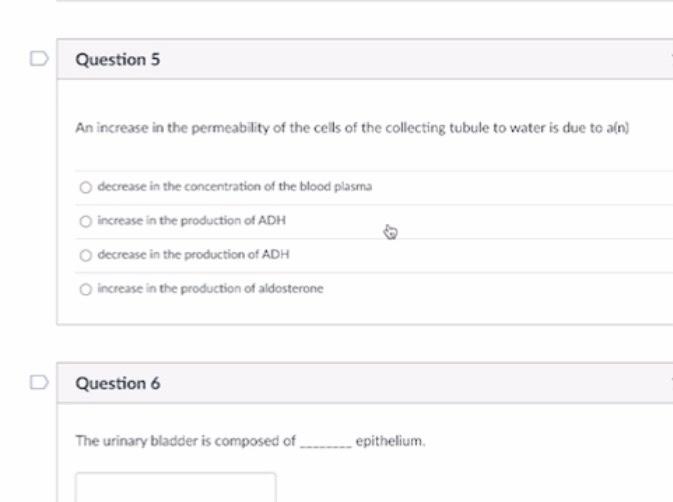Flag Question 6 for review
The image size is (673, 502).
point(39,383)
